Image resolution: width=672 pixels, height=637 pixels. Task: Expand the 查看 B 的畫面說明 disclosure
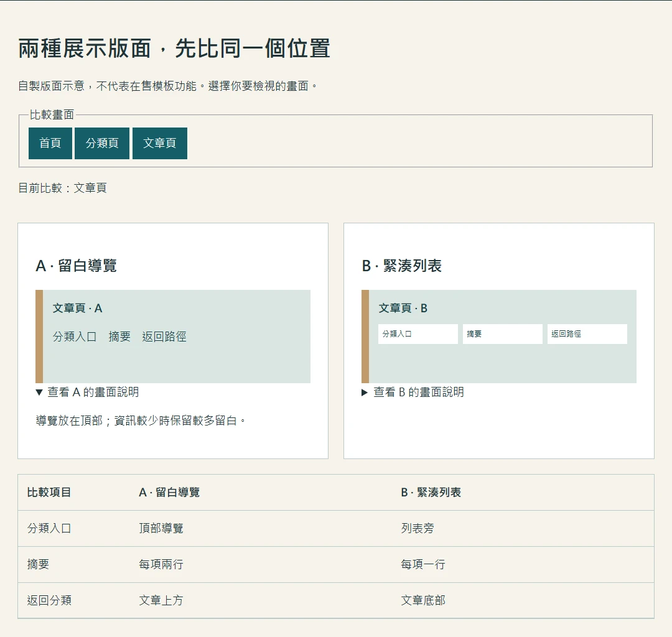point(413,392)
